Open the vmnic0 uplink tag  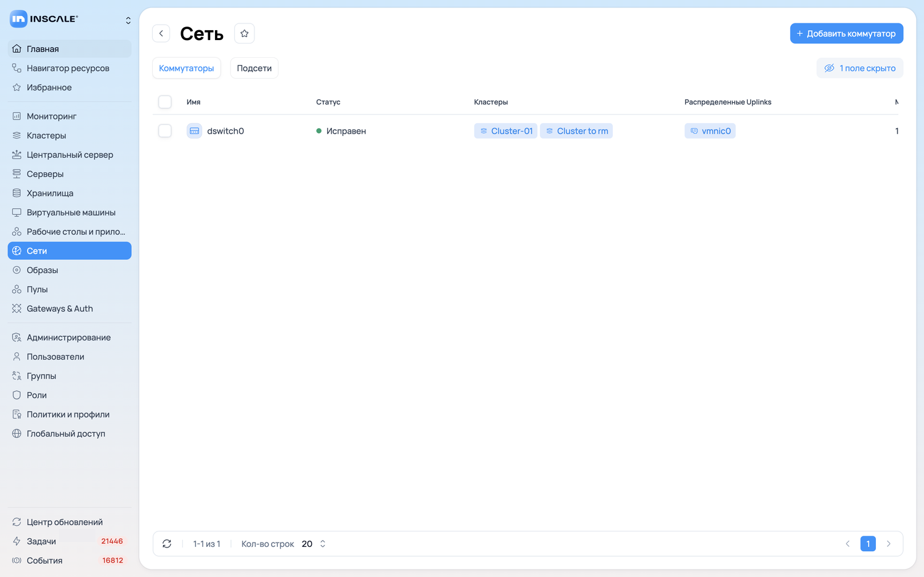click(x=710, y=131)
